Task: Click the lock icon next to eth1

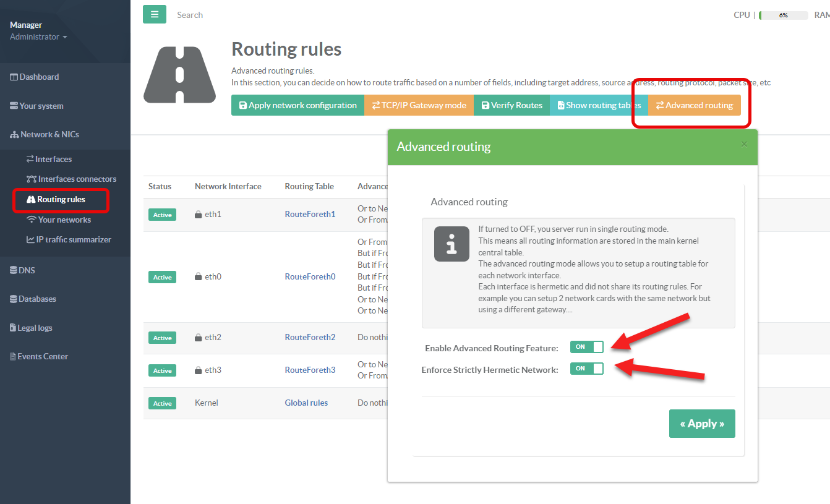Action: [199, 215]
